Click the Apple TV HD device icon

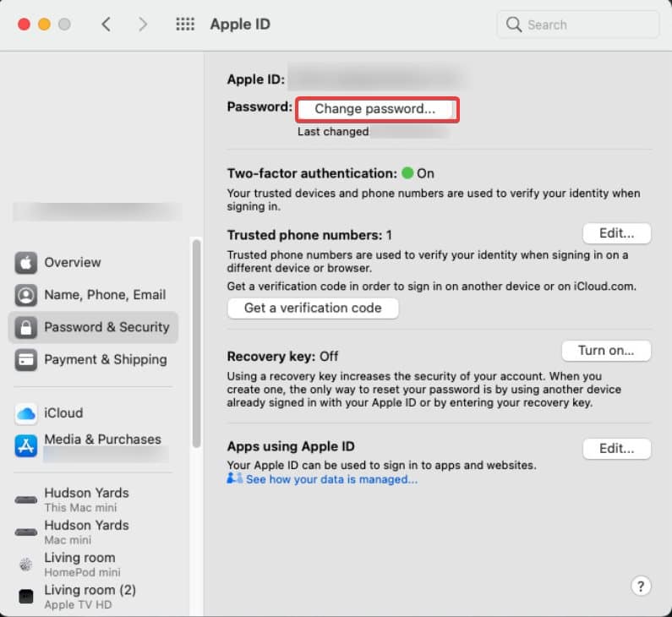tap(25, 597)
